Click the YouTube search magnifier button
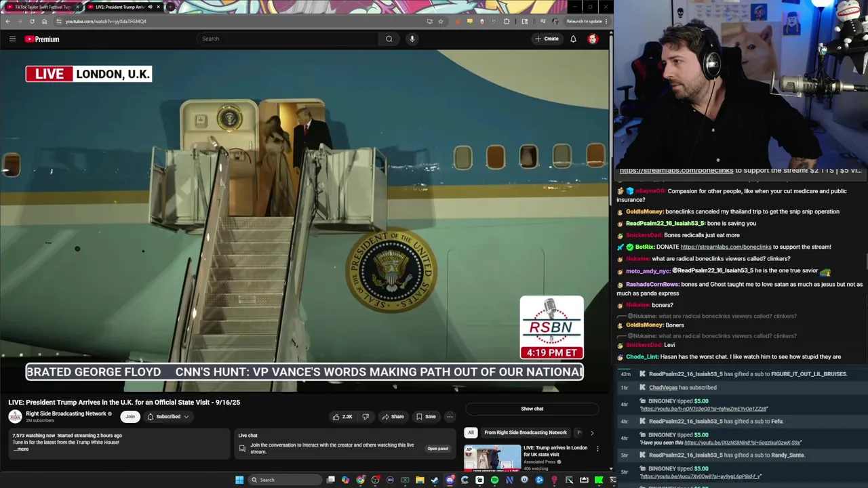 (x=389, y=39)
